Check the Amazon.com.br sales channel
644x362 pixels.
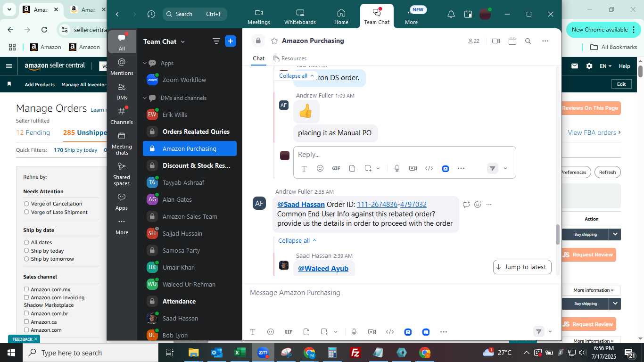(x=26, y=313)
